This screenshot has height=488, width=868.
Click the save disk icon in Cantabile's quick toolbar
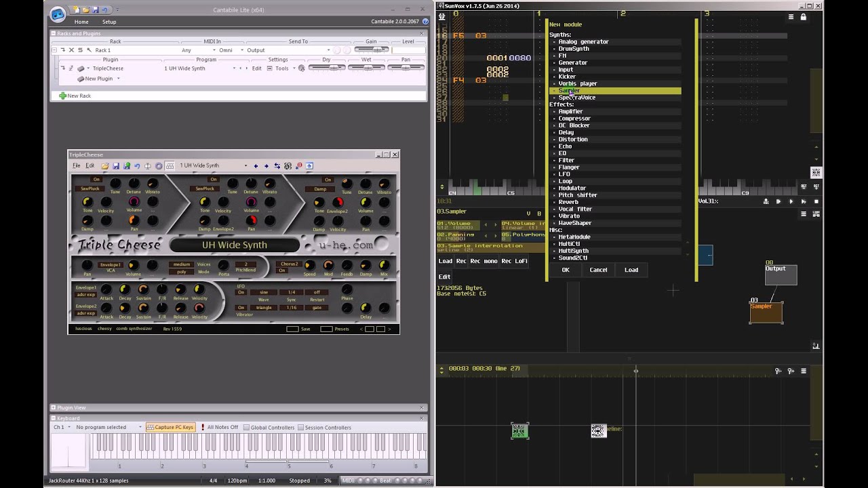(x=95, y=10)
